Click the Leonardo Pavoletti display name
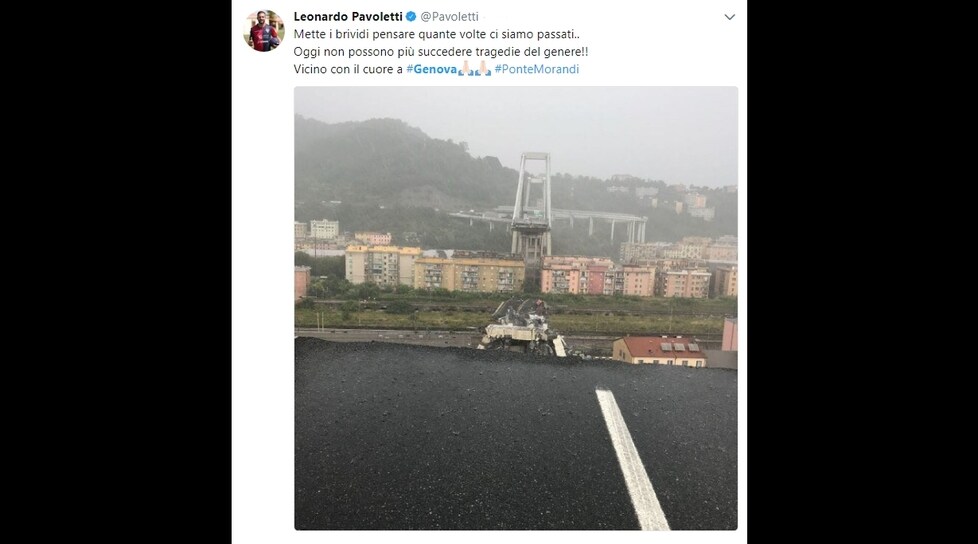The image size is (978, 544). [x=348, y=16]
